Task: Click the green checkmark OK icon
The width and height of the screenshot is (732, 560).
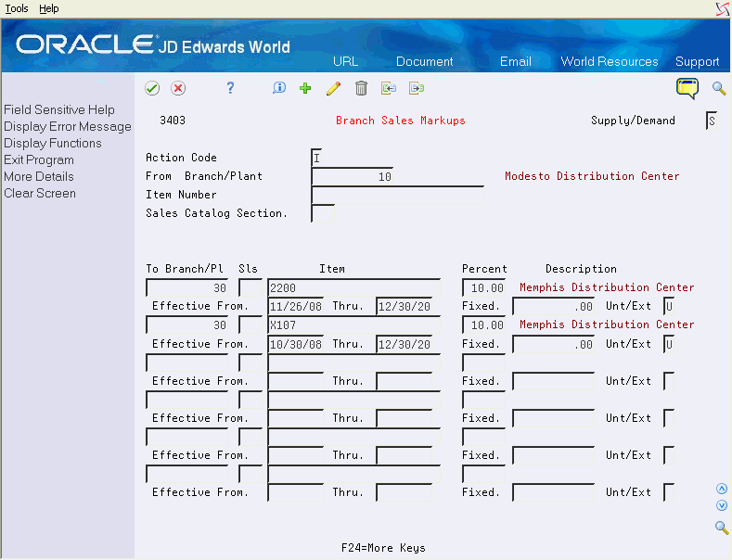Action: (152, 88)
